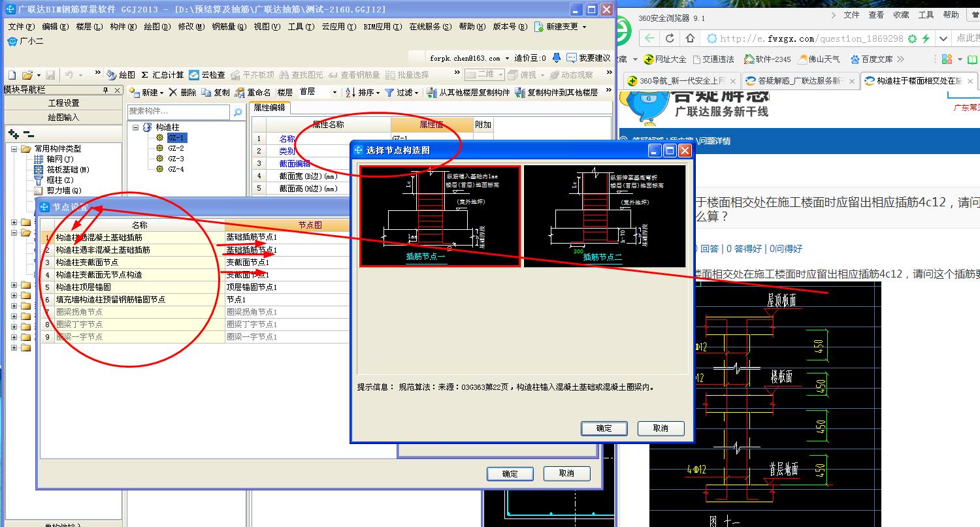Click 确定 in the 选择节点构造图 dialog
The height and width of the screenshot is (527, 980).
(x=604, y=428)
